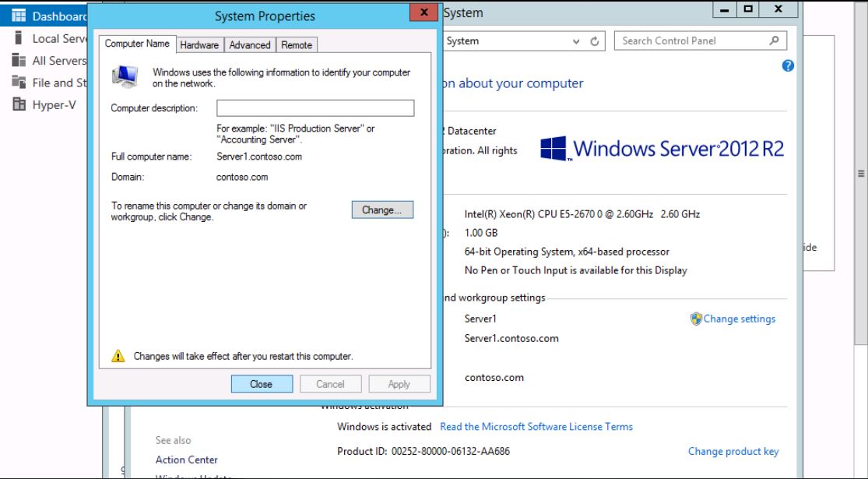This screenshot has width=868, height=479.
Task: Maximize the System window
Action: 748,9
